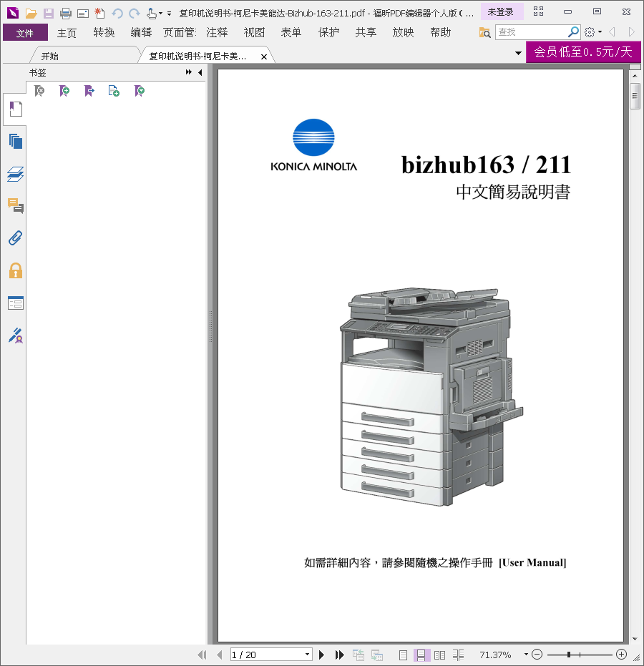644x666 pixels.
Task: Open the quick access toolbar customize arrow
Action: [169, 14]
